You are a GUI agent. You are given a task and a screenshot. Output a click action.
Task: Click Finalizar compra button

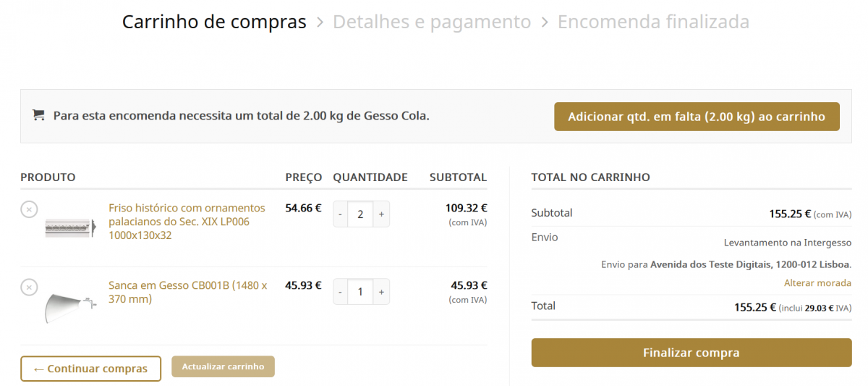[x=692, y=353]
